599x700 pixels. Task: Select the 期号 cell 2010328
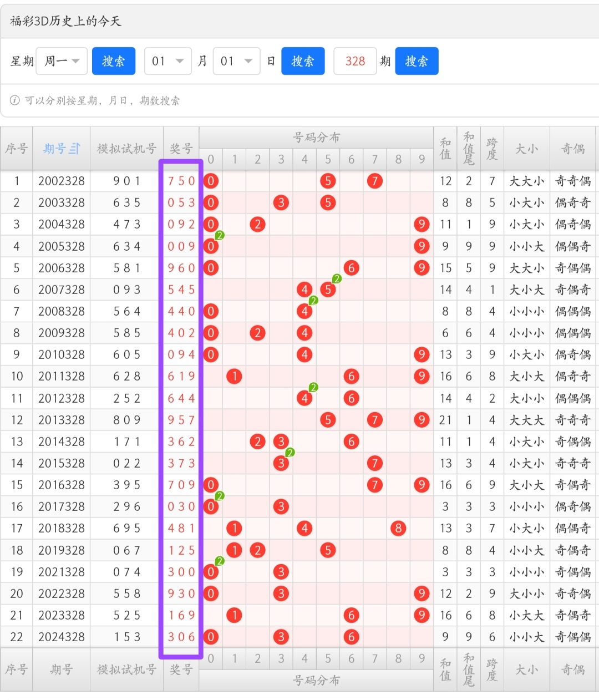pos(62,354)
